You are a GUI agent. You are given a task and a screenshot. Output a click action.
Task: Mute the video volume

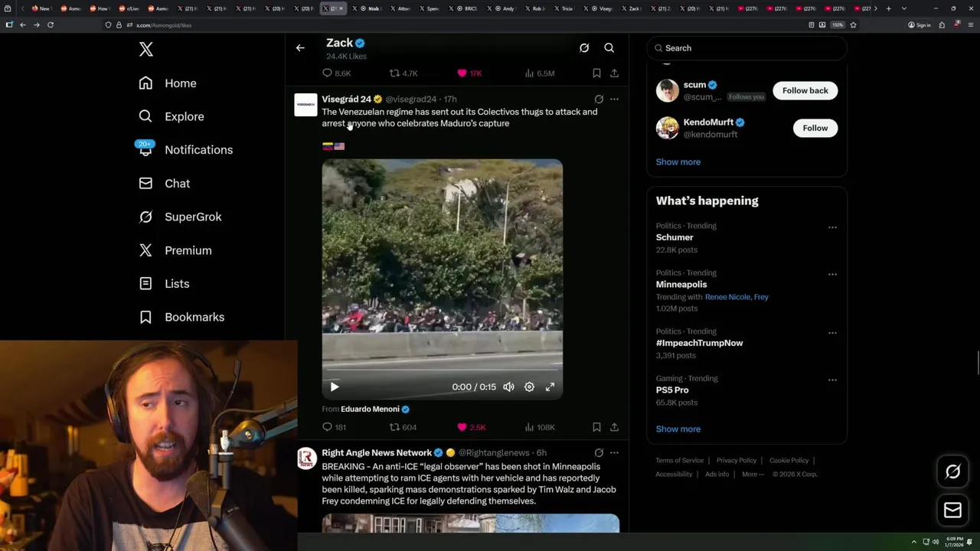(508, 387)
